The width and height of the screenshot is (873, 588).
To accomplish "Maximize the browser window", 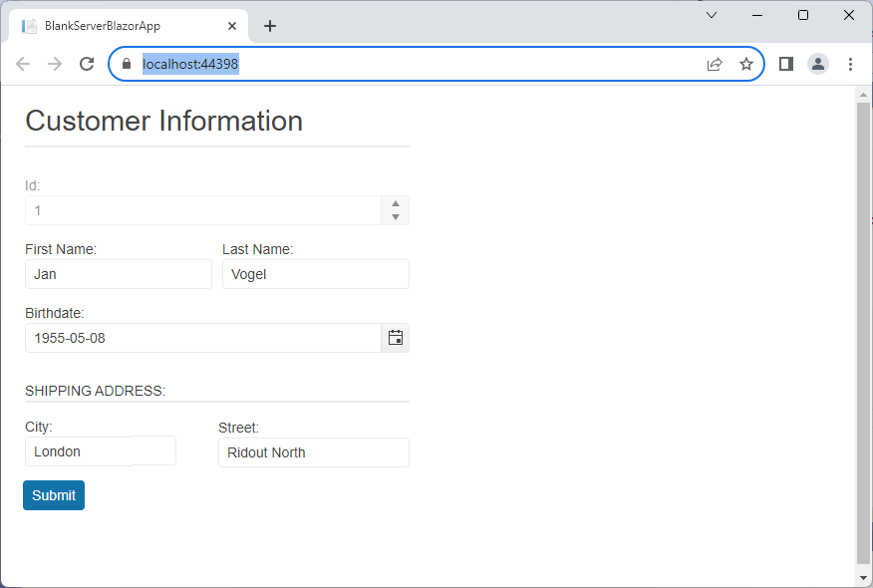I will [803, 15].
